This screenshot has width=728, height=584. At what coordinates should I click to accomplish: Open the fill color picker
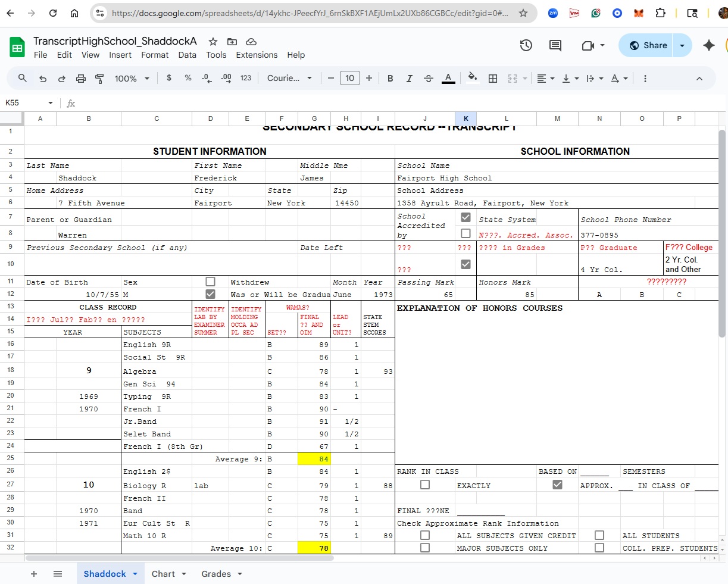472,78
